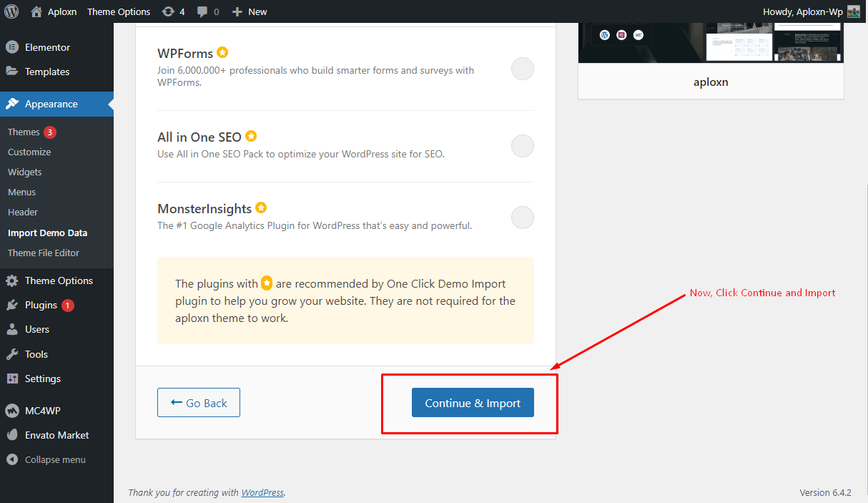Viewport: 868px width, 503px height.
Task: Click the Settings sliders icon
Action: pyautogui.click(x=12, y=379)
